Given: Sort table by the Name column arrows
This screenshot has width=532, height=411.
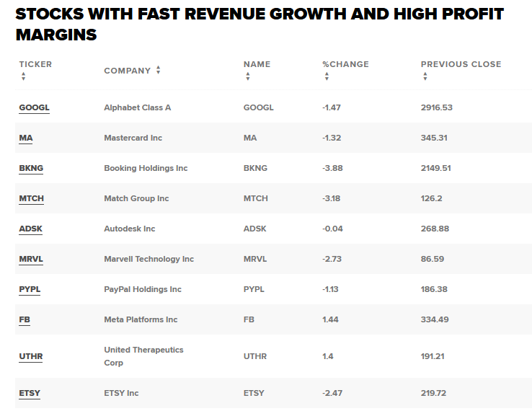Looking at the screenshot, I should click(x=248, y=76).
